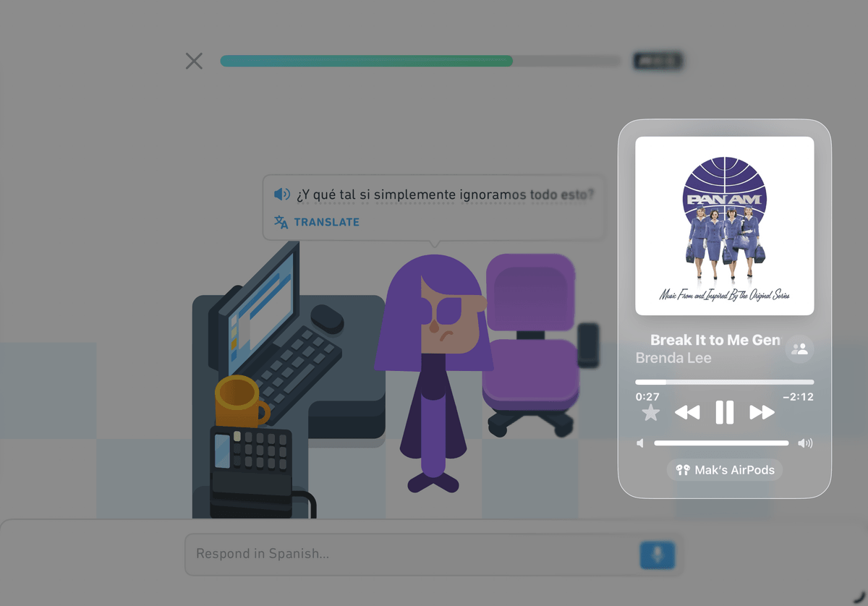Click the Brenda Lee artist name
Image resolution: width=868 pixels, height=606 pixels.
[x=673, y=358]
